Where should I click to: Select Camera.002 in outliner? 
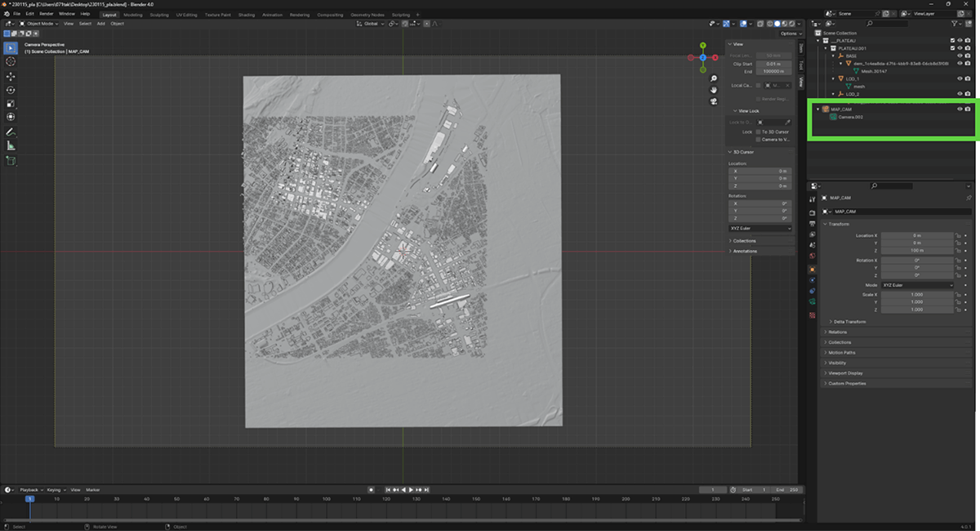pos(851,117)
